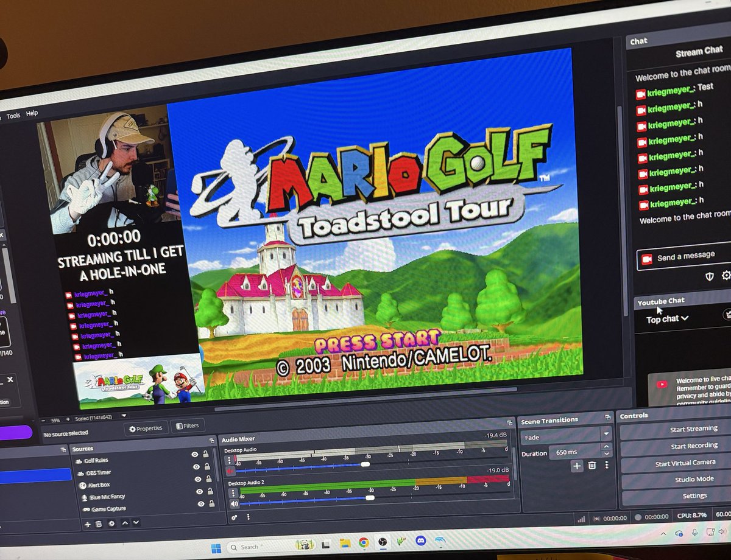Open the Fade transition dropdown
The height and width of the screenshot is (560, 731).
[x=565, y=436]
